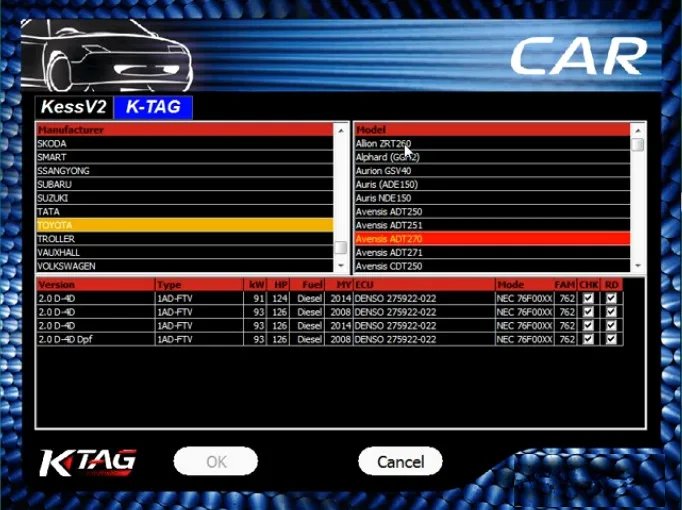Click Model list header
This screenshot has width=682, height=510.
[492, 130]
